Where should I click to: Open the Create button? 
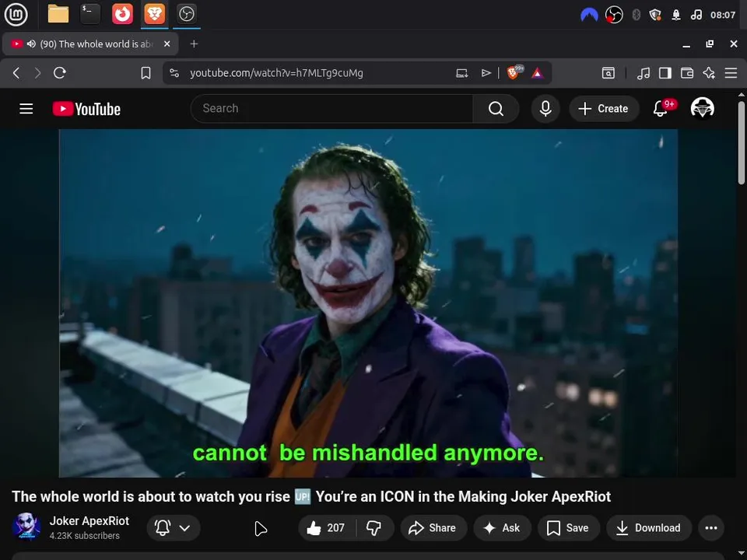pos(604,109)
